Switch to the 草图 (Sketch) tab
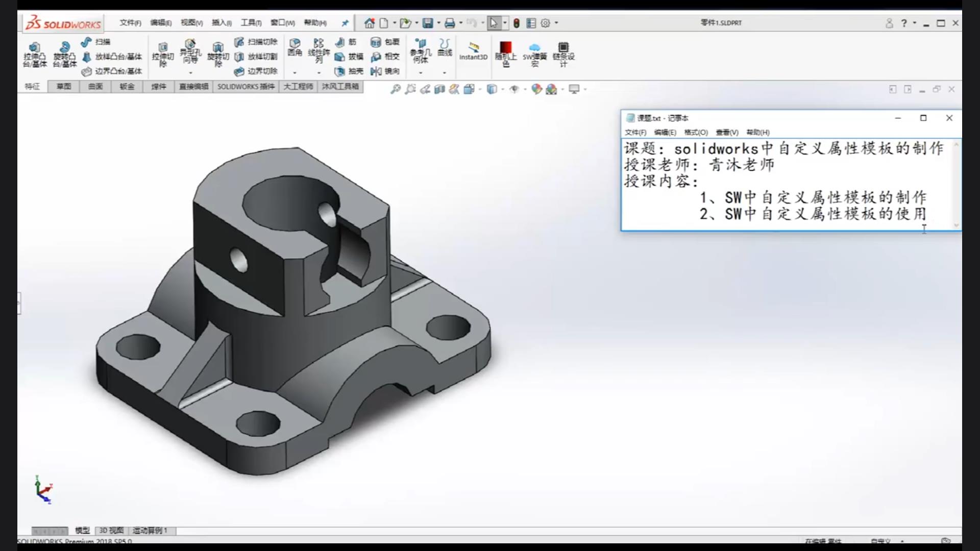This screenshot has width=980, height=551. (x=64, y=87)
